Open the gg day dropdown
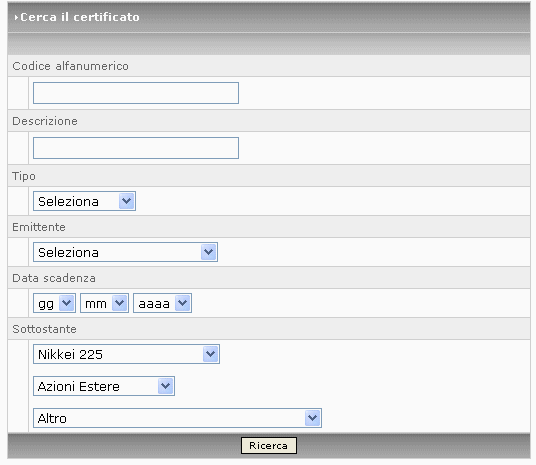 point(54,303)
